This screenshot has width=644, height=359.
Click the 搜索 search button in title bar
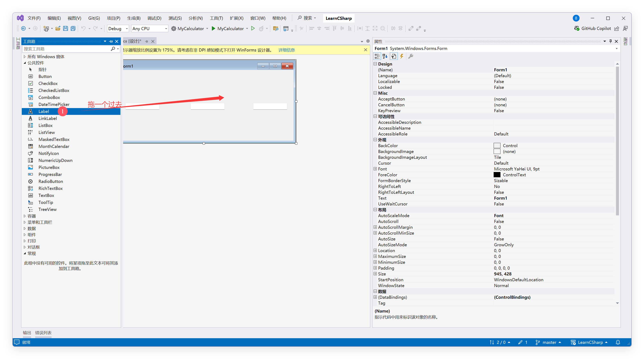[x=307, y=18]
